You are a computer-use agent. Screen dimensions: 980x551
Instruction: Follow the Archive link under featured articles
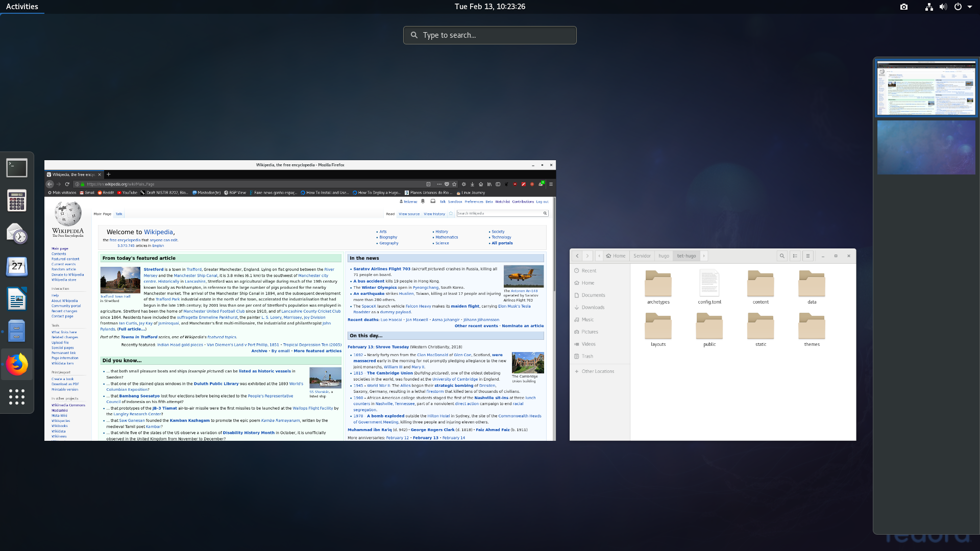point(259,350)
